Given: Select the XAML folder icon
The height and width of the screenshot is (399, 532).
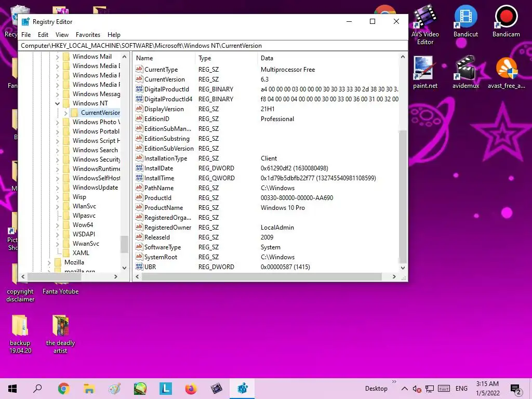Looking at the screenshot, I should [x=66, y=253].
